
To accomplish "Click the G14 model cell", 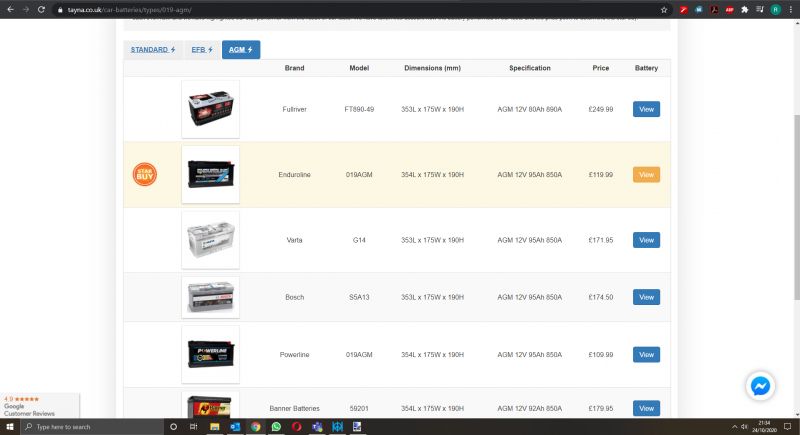I will click(359, 240).
